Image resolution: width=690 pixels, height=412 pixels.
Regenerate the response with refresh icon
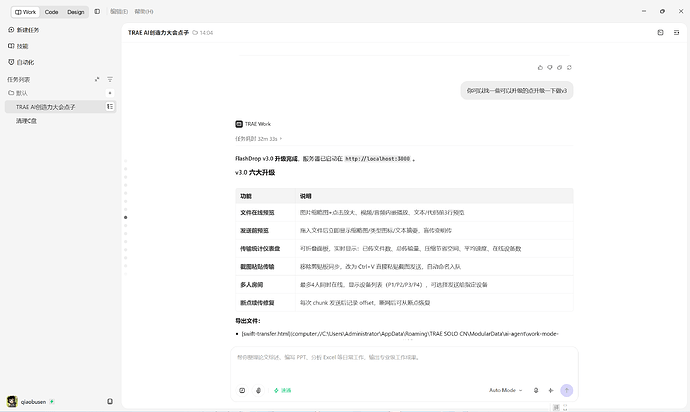(x=569, y=67)
